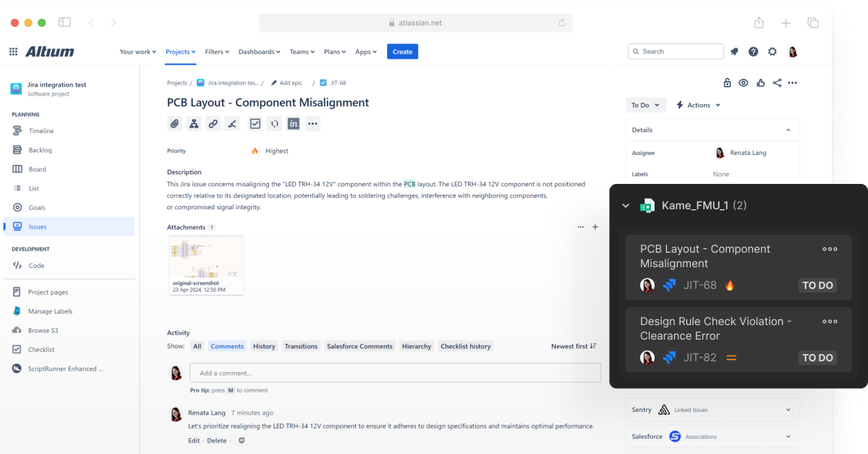Share the issue with the share icon
This screenshot has width=868, height=454.
tap(777, 83)
